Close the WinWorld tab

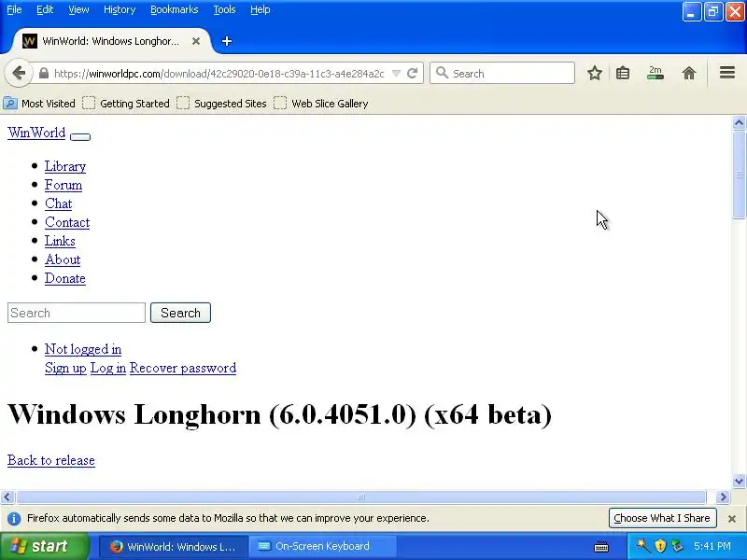coord(196,41)
